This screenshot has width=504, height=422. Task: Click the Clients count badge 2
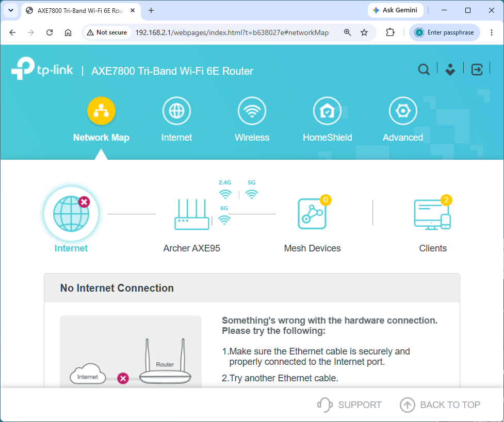(x=446, y=200)
